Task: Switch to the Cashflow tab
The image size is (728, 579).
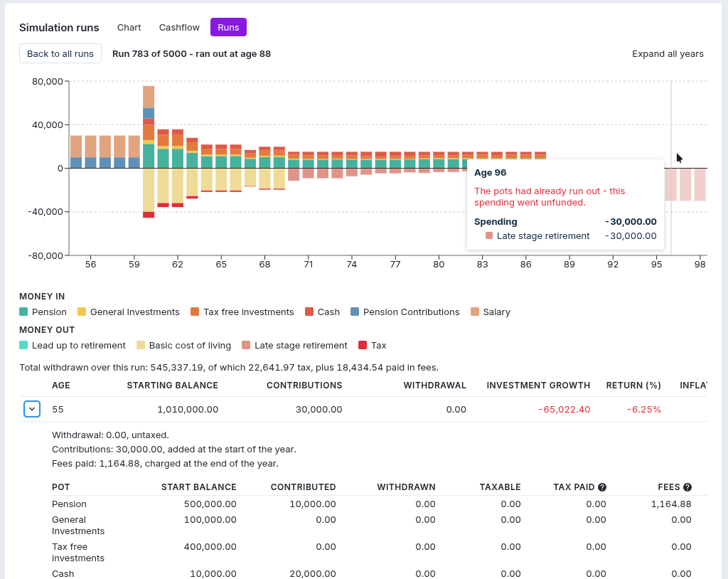Action: coord(179,28)
